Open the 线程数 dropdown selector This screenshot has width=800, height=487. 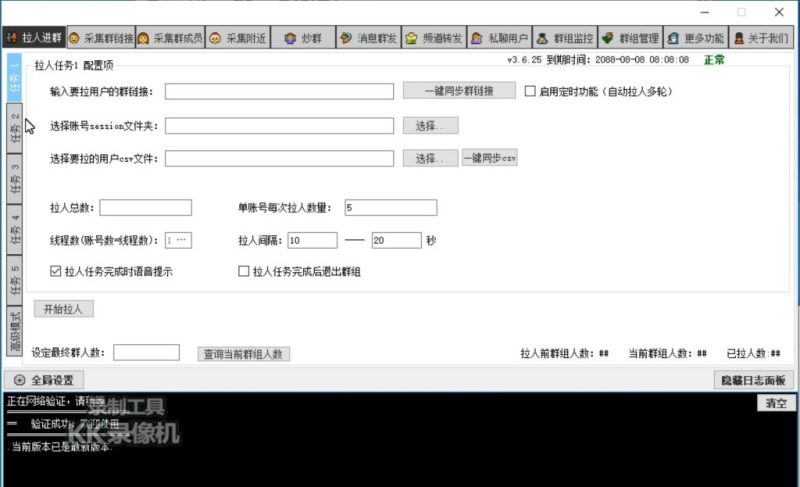click(x=178, y=240)
